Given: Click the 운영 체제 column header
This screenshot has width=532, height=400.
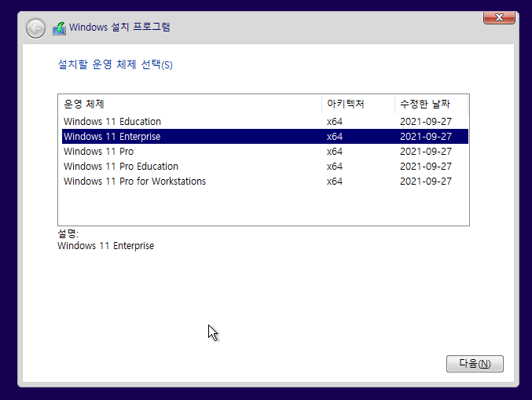Looking at the screenshot, I should (x=190, y=104).
